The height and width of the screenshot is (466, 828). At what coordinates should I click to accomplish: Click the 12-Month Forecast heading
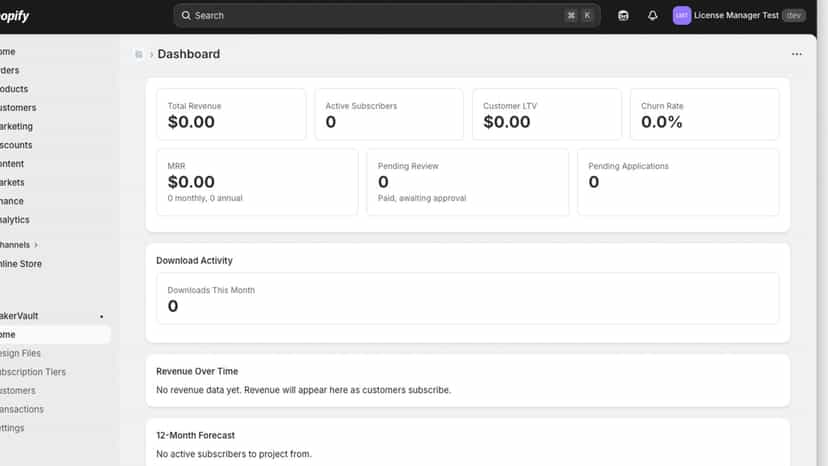pos(195,435)
